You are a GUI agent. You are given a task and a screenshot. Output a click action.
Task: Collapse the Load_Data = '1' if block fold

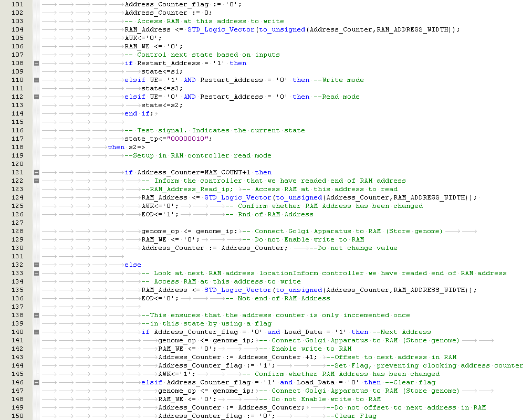click(36, 332)
